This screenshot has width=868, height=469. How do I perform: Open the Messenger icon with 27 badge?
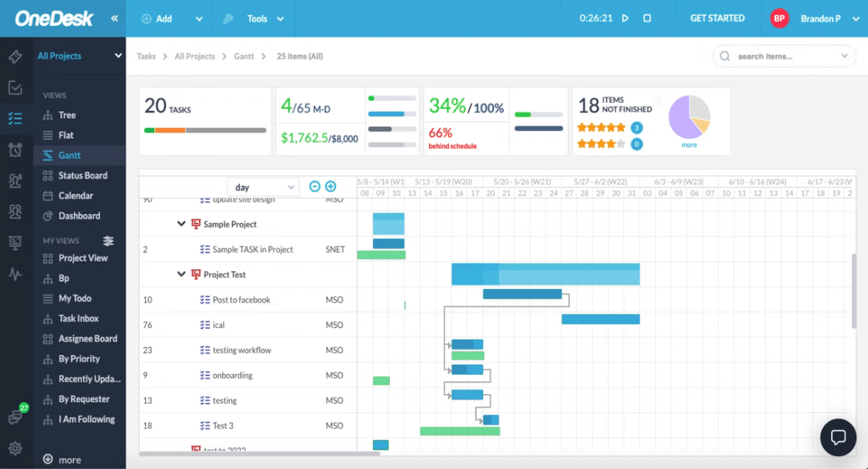coord(16,416)
